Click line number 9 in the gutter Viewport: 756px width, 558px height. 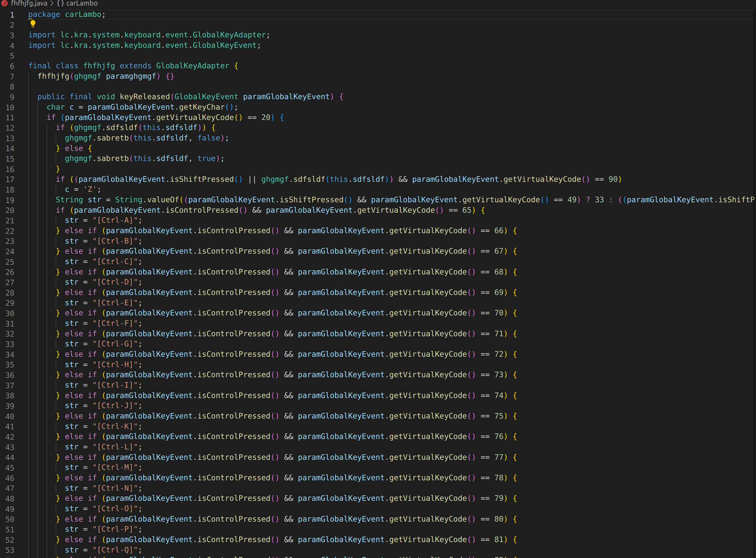12,97
